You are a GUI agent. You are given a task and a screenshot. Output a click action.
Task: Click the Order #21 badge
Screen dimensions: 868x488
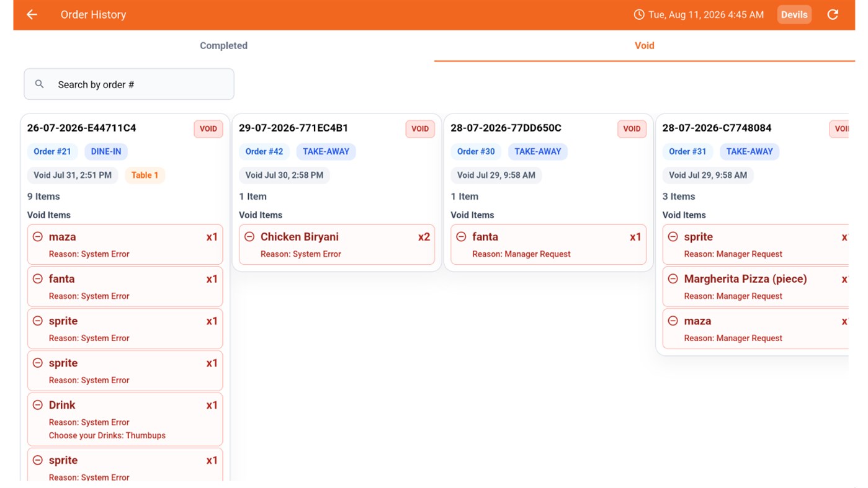[x=52, y=151]
